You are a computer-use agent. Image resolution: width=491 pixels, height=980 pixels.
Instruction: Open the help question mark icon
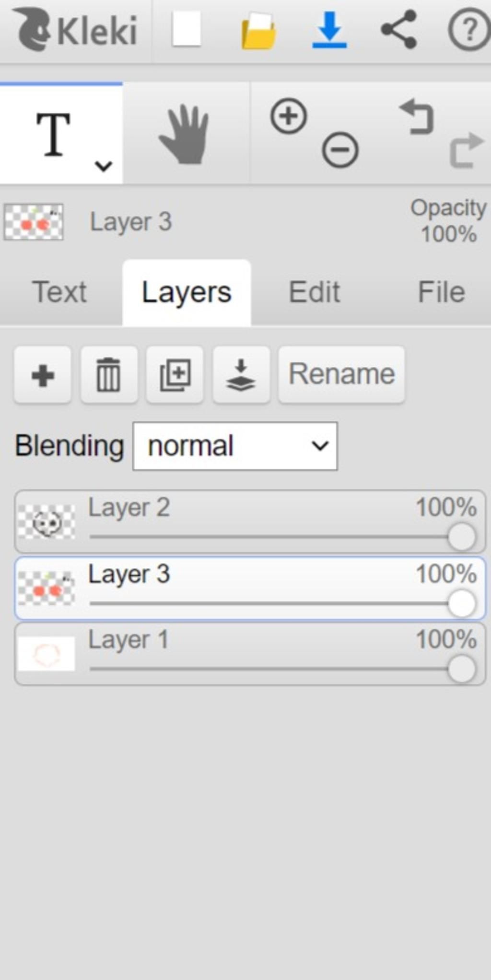click(x=468, y=30)
